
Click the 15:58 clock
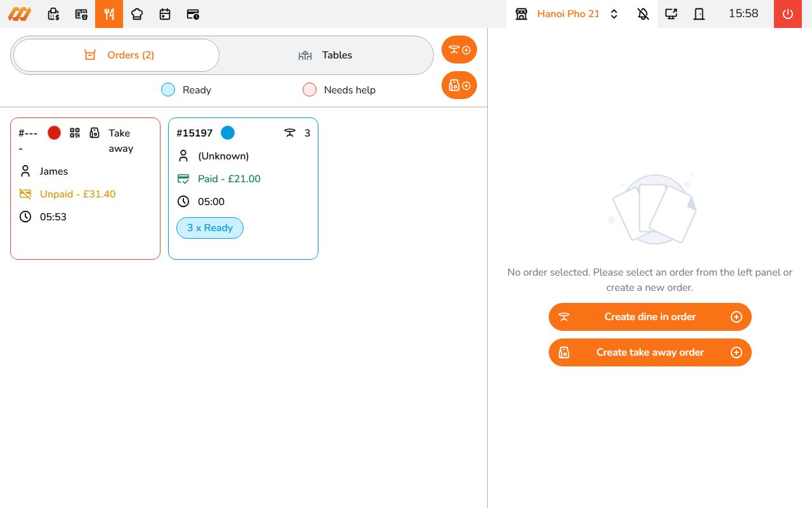(743, 13)
